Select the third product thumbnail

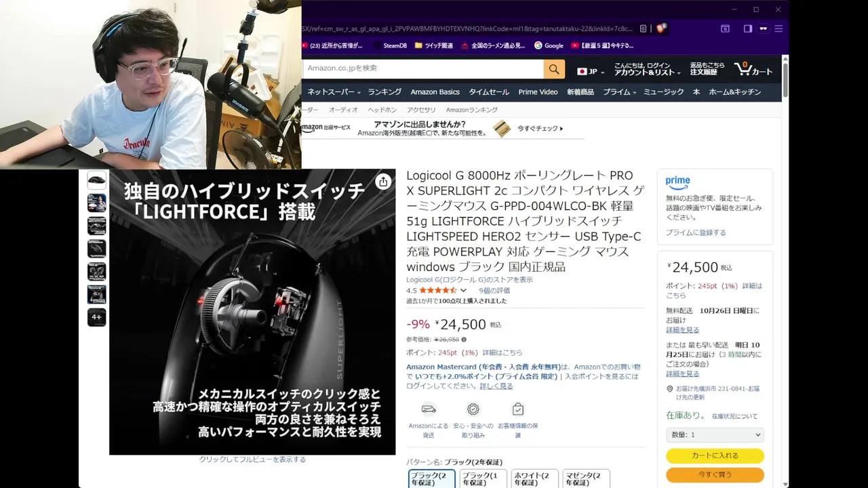[97, 226]
